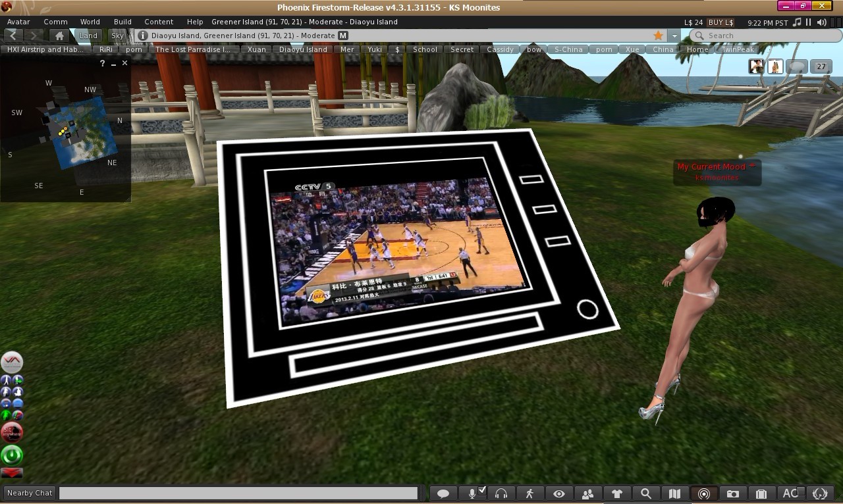Click the microphone Speak button

pyautogui.click(x=472, y=493)
